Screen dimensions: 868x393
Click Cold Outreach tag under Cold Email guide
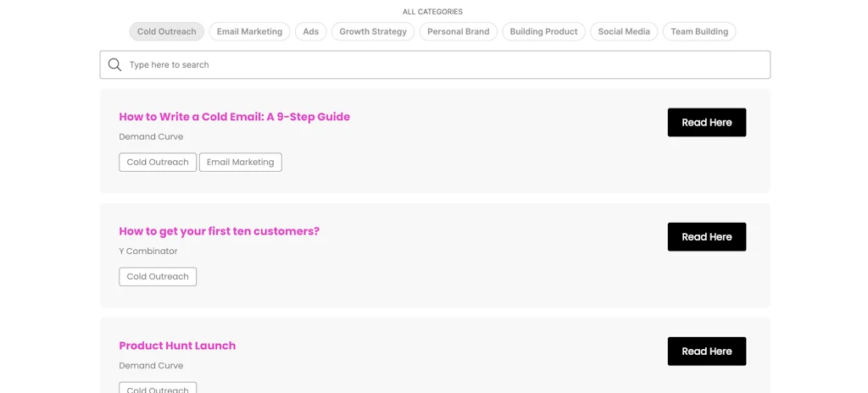click(x=158, y=162)
